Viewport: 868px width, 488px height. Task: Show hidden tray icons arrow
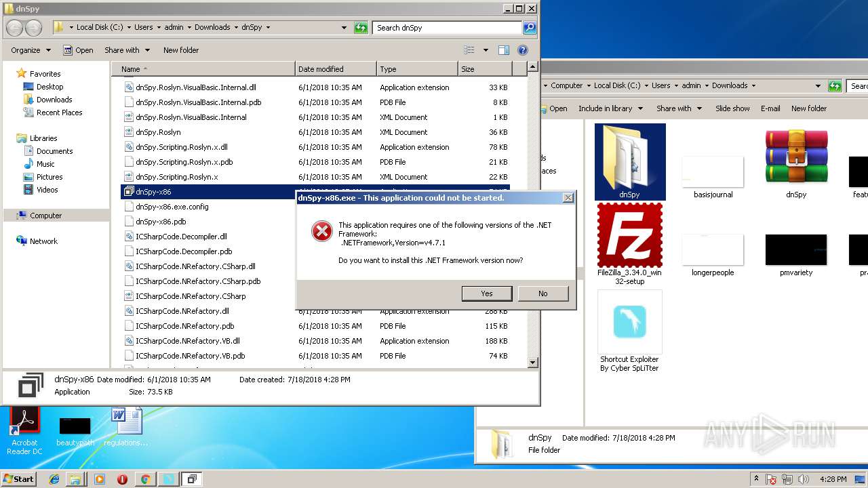click(756, 479)
